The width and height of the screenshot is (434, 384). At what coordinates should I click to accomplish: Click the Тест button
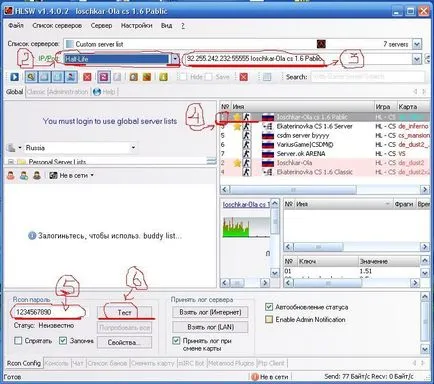tap(125, 312)
